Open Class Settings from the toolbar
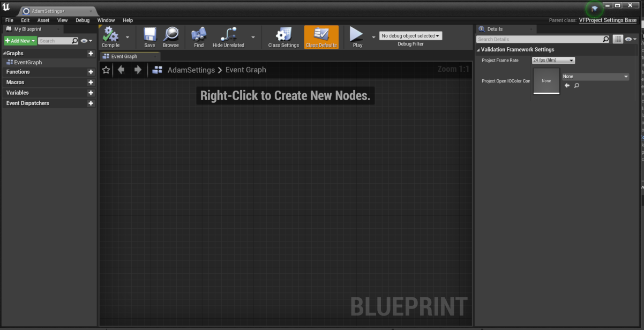 coord(283,35)
